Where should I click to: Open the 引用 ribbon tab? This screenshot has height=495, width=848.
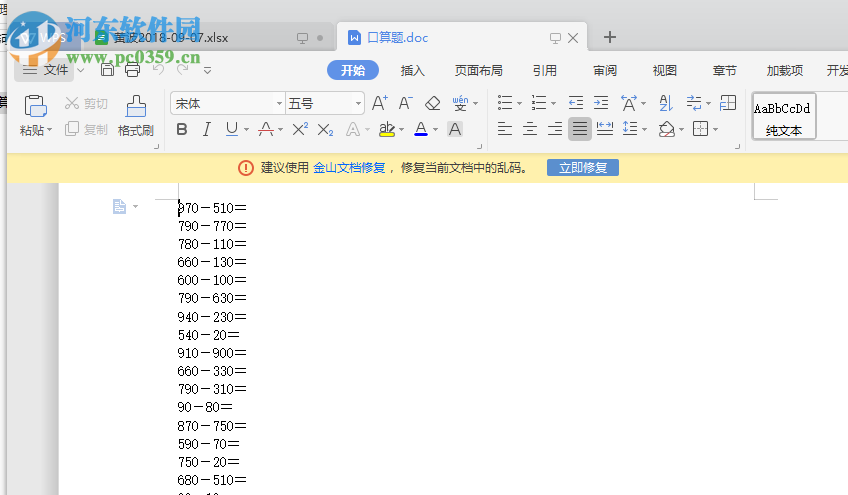544,70
